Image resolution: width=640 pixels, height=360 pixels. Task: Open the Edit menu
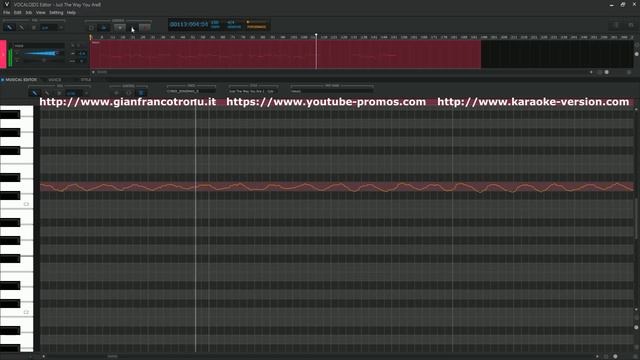[x=18, y=13]
